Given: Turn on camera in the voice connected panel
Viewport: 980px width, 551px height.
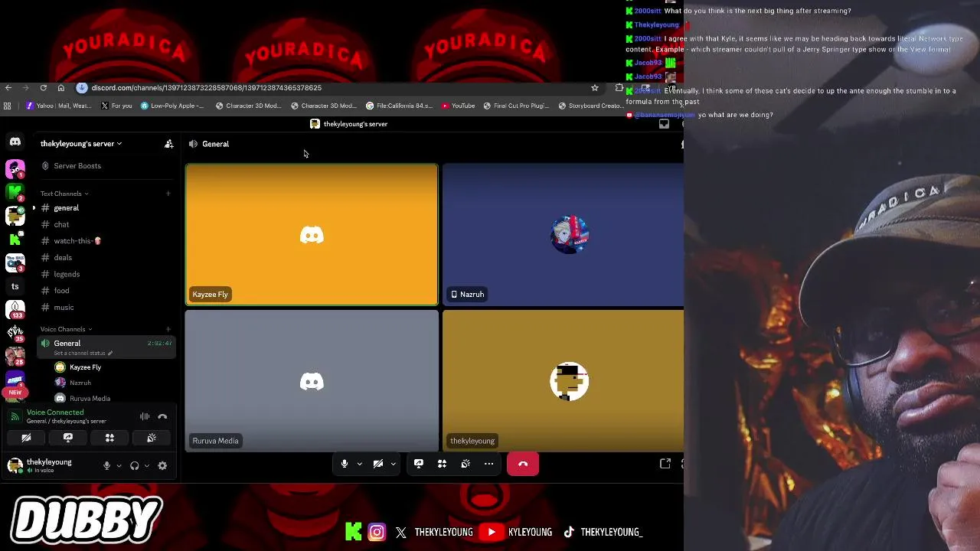Looking at the screenshot, I should click(x=26, y=438).
